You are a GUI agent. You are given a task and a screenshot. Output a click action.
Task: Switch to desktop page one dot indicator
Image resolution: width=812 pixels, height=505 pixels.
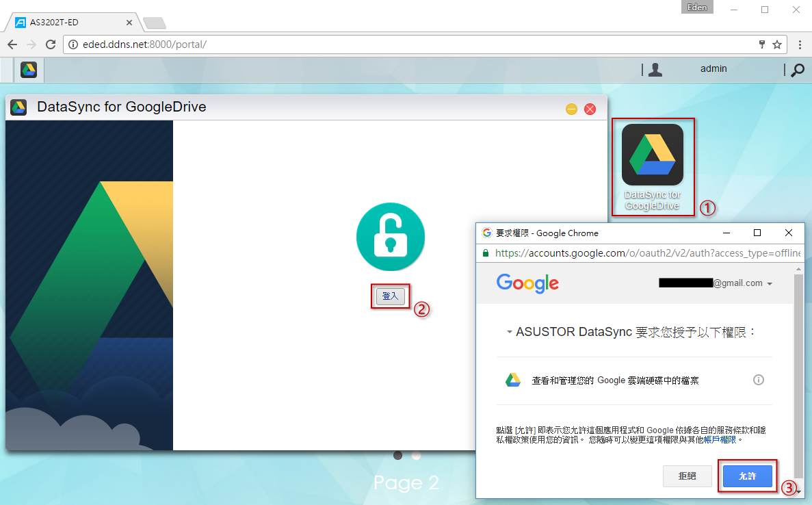tap(397, 455)
